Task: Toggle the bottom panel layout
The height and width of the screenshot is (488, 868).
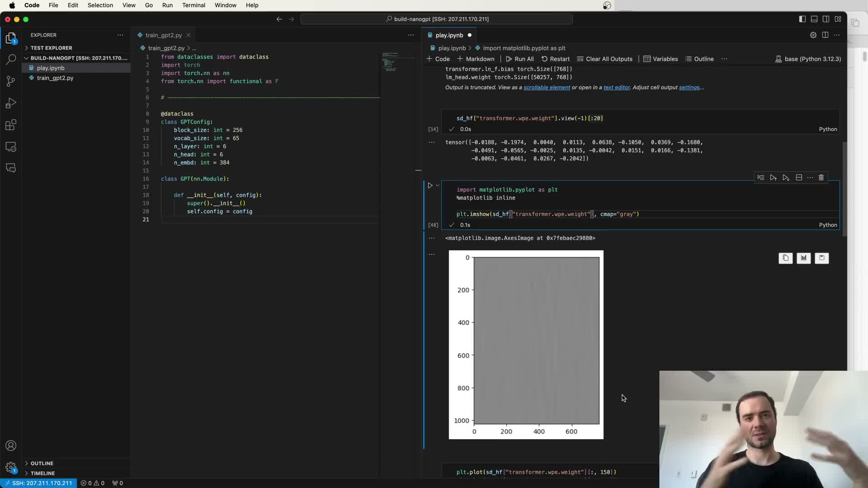Action: click(814, 19)
